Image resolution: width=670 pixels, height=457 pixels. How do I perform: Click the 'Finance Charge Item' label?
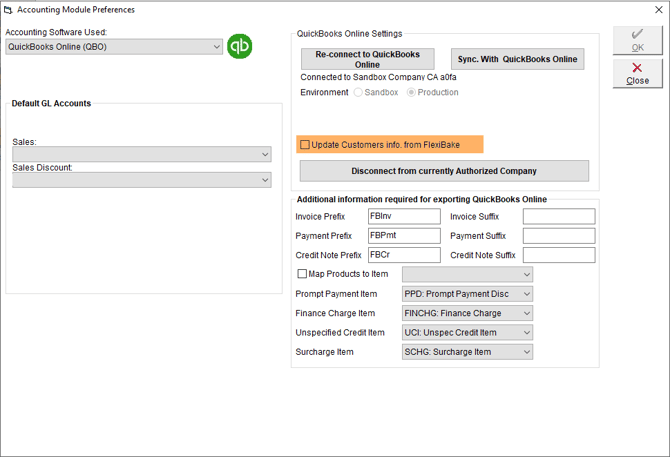click(335, 313)
